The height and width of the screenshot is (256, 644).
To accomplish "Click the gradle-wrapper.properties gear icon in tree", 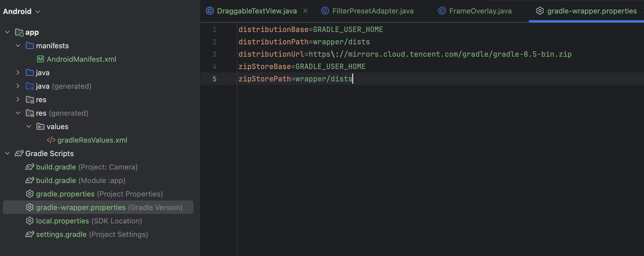I will coord(30,207).
